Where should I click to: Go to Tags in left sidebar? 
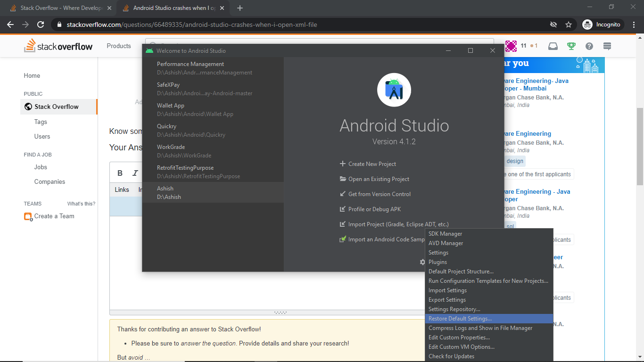tap(41, 122)
